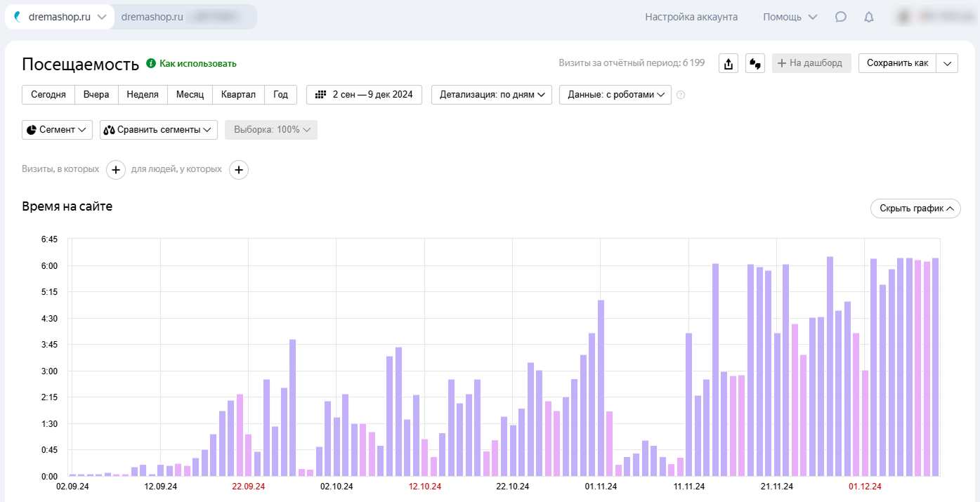The height and width of the screenshot is (502, 980).
Task: Open the date range picker
Action: click(364, 95)
